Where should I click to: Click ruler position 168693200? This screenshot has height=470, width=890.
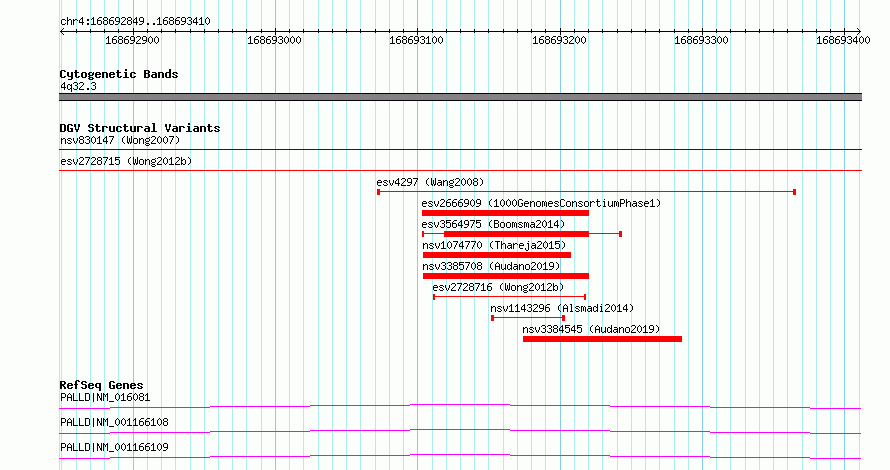click(x=559, y=40)
